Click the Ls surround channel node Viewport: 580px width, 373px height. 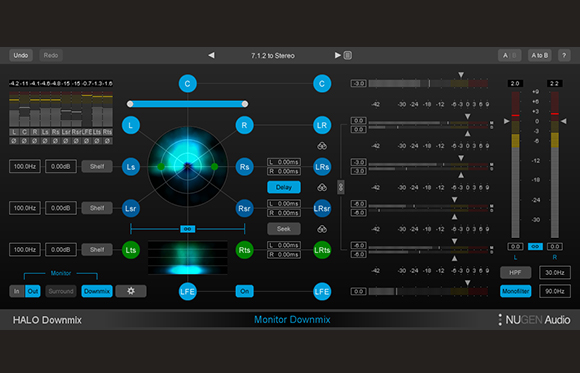pos(131,167)
